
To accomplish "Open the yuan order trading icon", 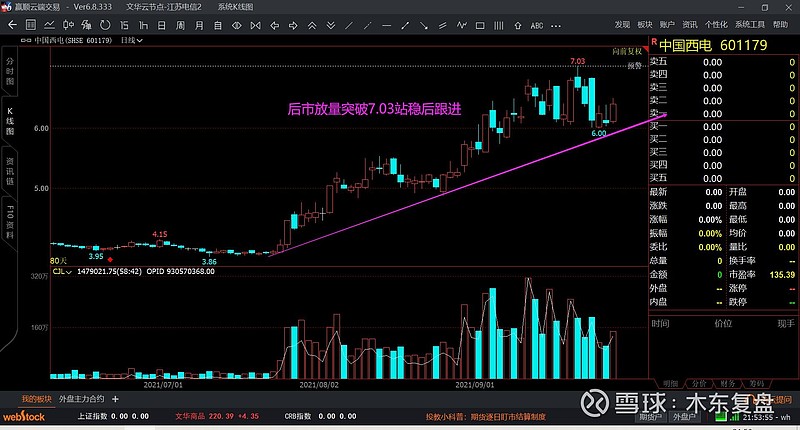I will pos(86,24).
